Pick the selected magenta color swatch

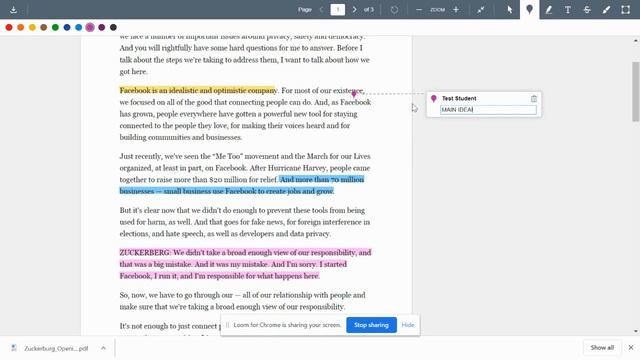(90, 27)
